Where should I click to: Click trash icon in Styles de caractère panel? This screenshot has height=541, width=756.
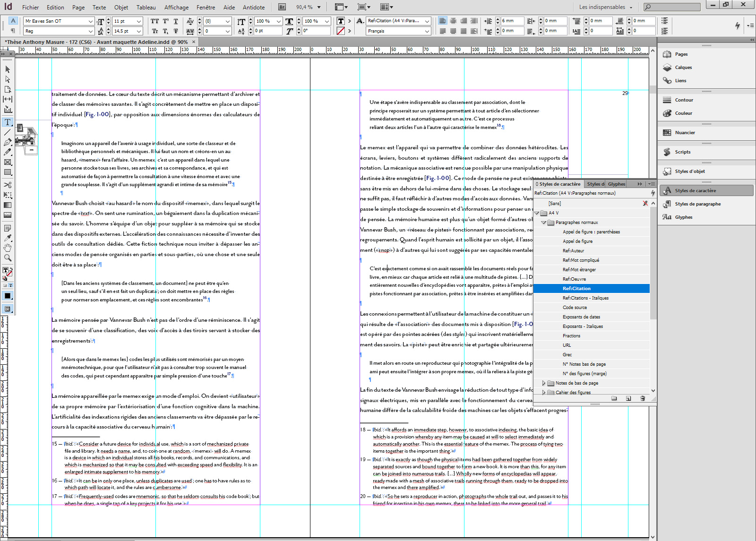click(643, 398)
